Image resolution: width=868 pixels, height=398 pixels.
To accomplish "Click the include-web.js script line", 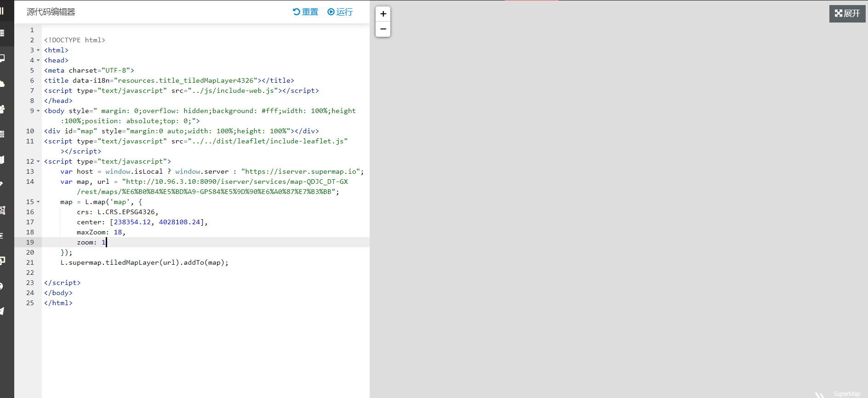I will [182, 91].
